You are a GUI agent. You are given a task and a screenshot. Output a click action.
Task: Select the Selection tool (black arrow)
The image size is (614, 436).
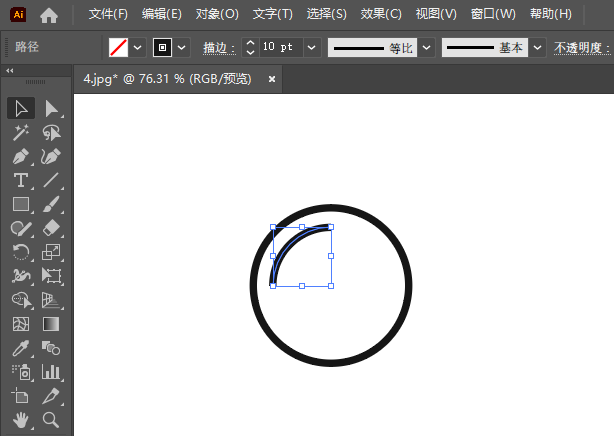[21, 109]
